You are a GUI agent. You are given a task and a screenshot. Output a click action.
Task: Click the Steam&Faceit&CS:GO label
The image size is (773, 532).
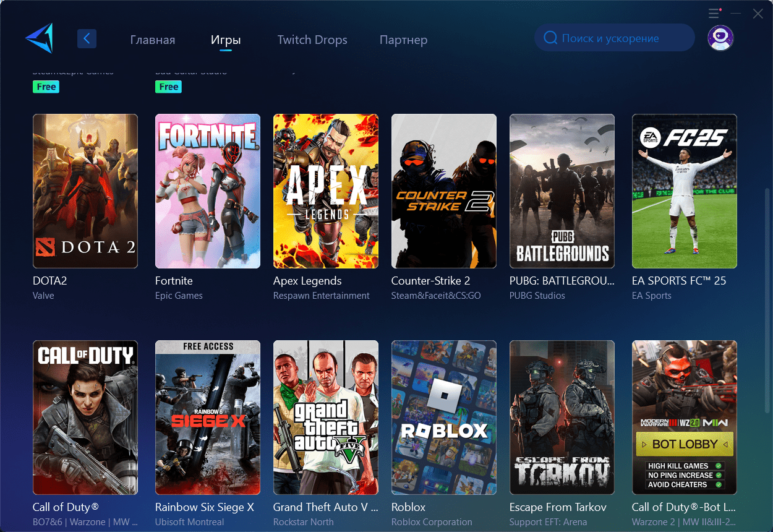tap(436, 296)
